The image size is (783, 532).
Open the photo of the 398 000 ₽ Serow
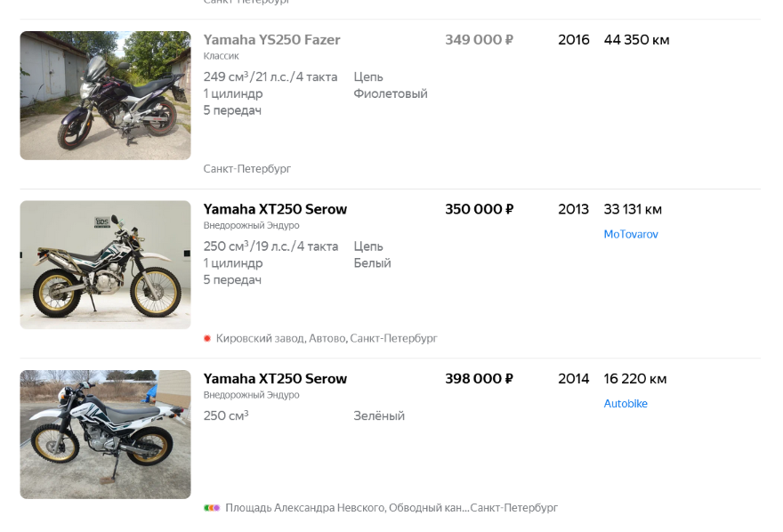(105, 434)
